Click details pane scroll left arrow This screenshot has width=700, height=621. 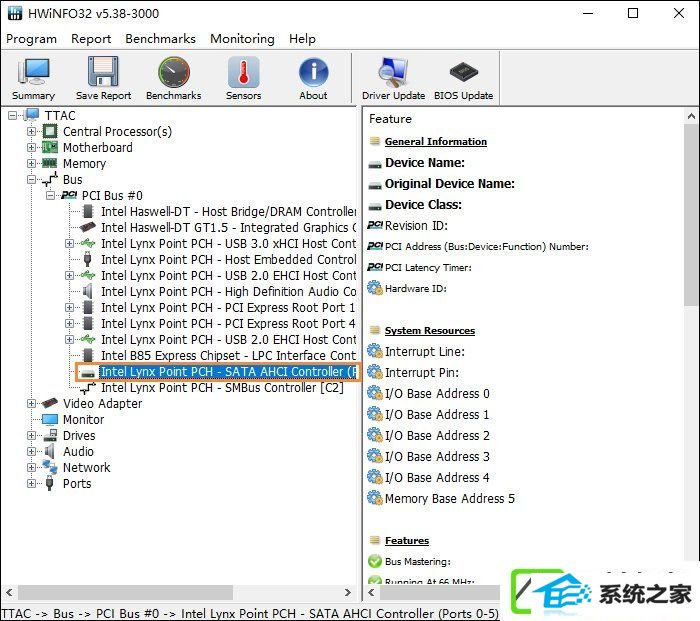[371, 592]
